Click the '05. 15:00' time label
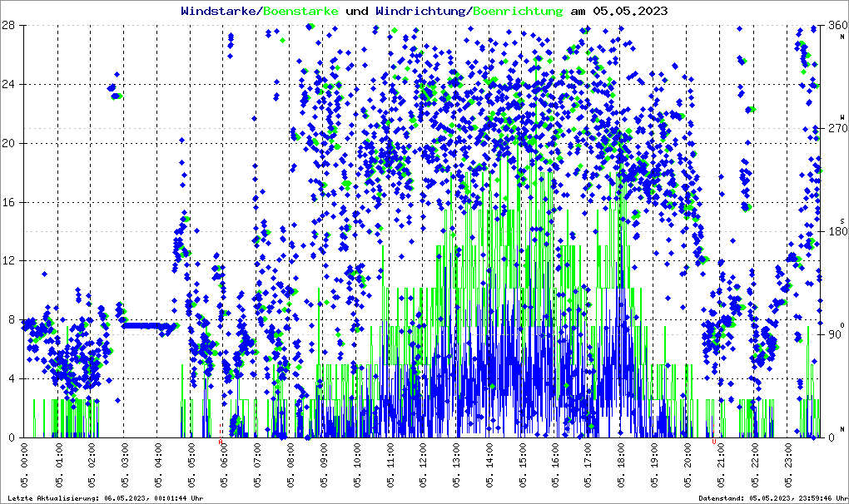The width and height of the screenshot is (849, 504). coord(523,466)
